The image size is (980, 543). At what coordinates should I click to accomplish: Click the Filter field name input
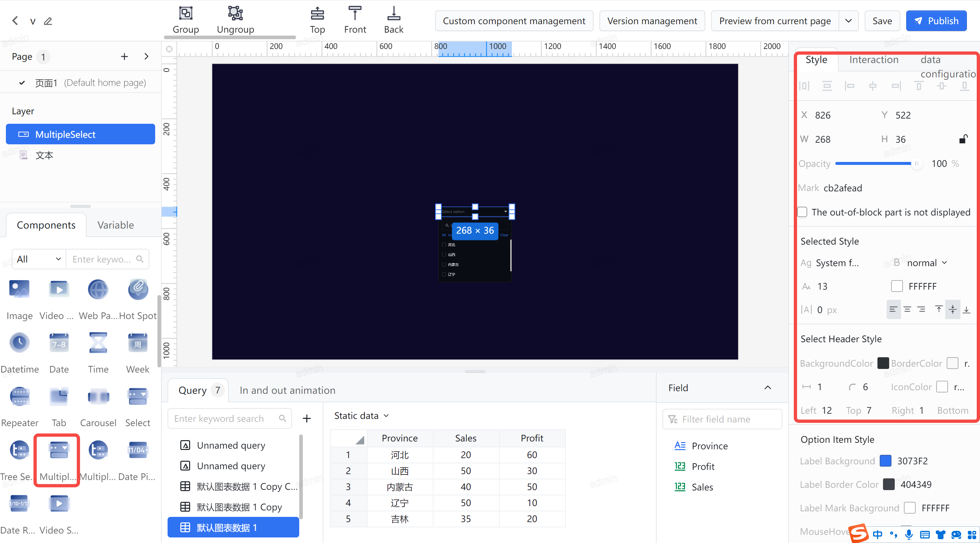click(x=722, y=419)
